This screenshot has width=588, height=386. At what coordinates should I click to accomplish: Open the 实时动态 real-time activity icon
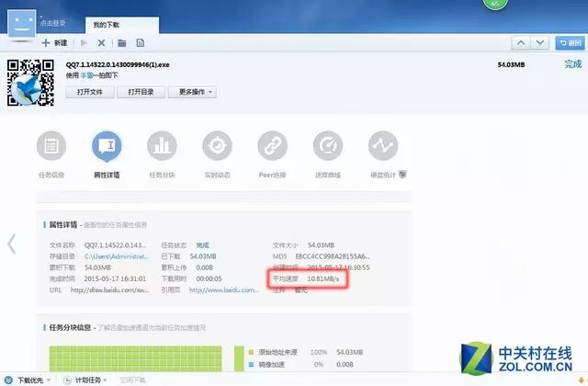coord(217,146)
